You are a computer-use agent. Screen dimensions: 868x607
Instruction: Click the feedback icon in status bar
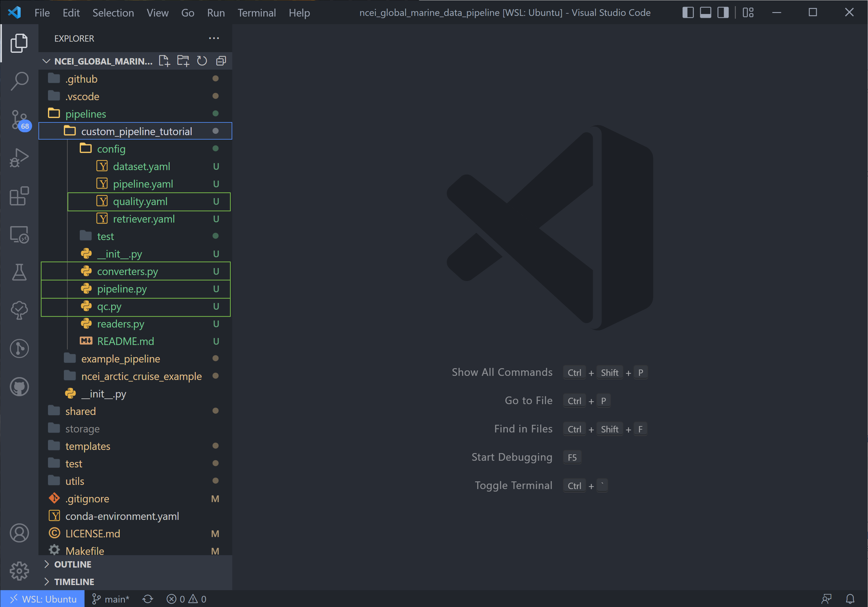tap(827, 599)
